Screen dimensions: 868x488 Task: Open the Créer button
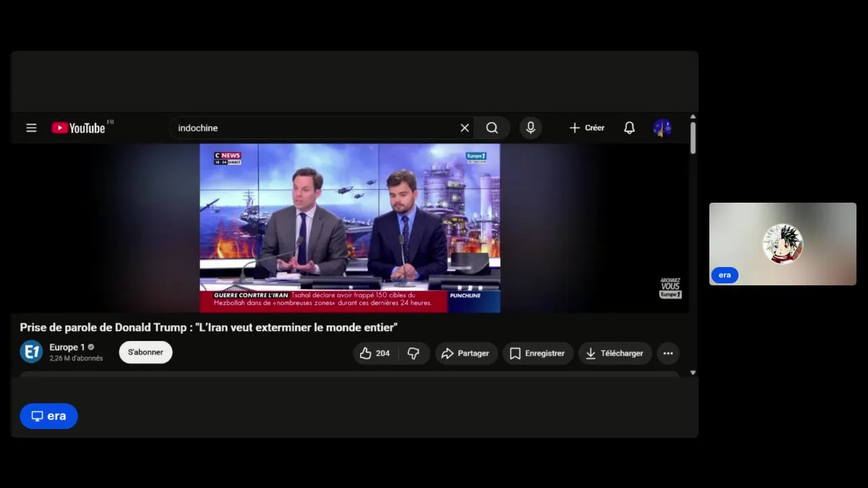[587, 127]
